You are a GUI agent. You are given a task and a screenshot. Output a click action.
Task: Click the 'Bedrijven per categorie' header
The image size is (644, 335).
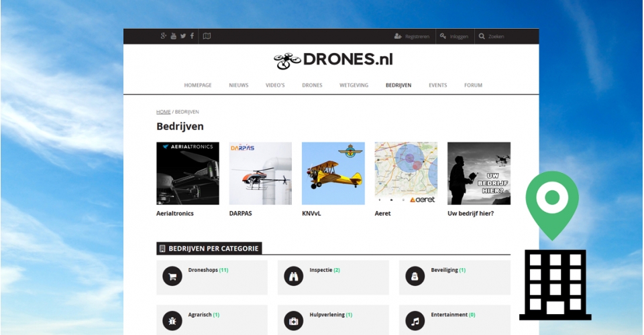click(209, 248)
